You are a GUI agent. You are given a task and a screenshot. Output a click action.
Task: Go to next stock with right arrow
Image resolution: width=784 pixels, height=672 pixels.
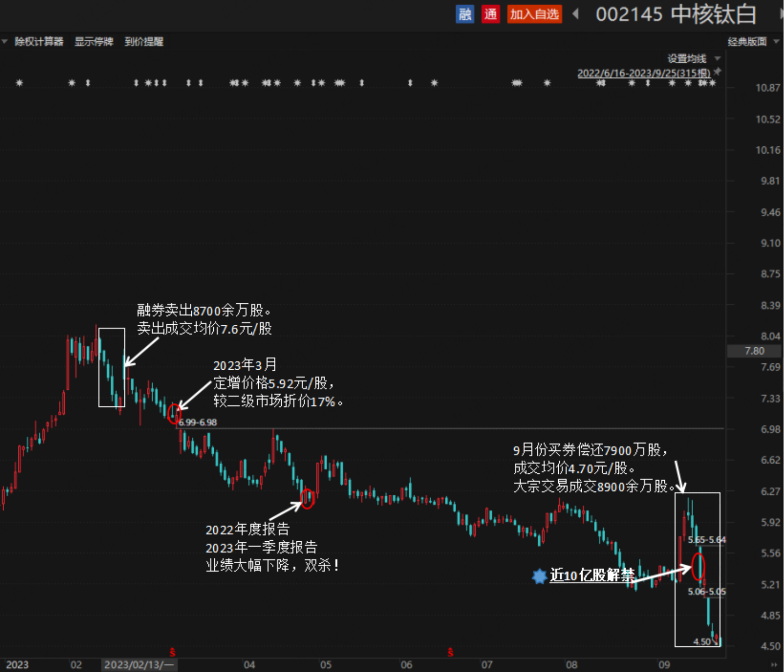(x=781, y=14)
